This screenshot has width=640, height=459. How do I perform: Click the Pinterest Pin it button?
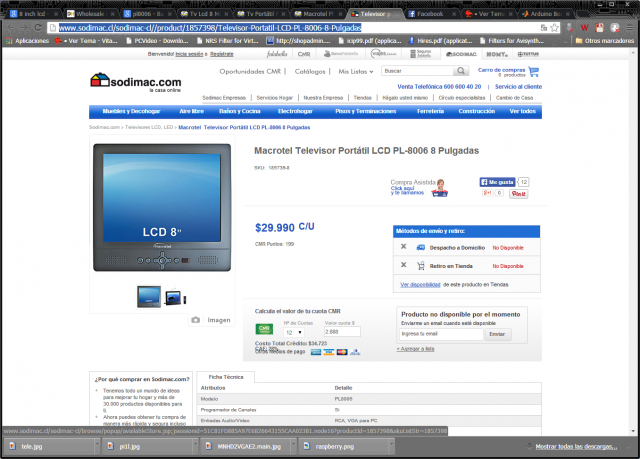518,193
